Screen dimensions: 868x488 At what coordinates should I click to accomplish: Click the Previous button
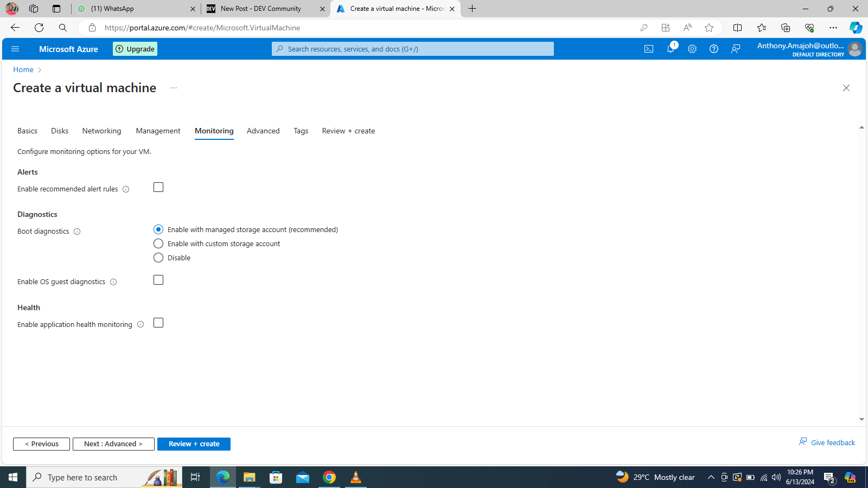(41, 444)
